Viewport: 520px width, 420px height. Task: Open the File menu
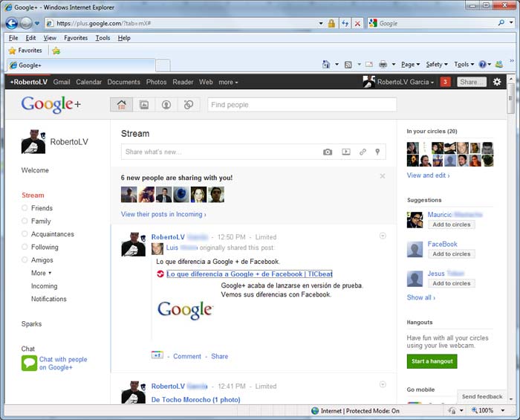(13, 38)
